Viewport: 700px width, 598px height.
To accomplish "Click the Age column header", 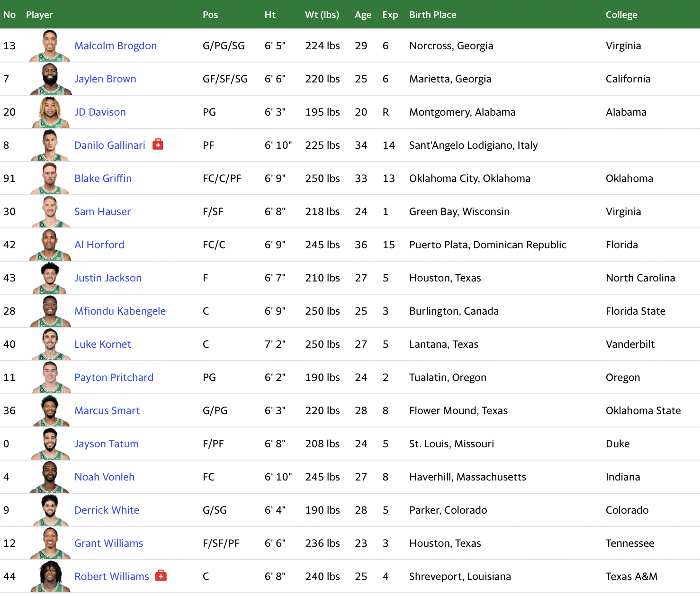I will [363, 15].
